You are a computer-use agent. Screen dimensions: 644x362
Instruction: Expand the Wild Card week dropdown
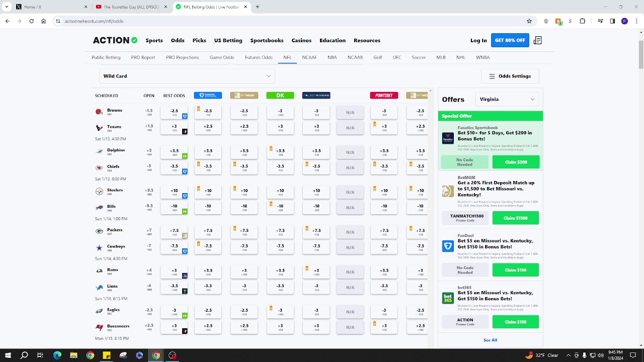(x=187, y=76)
